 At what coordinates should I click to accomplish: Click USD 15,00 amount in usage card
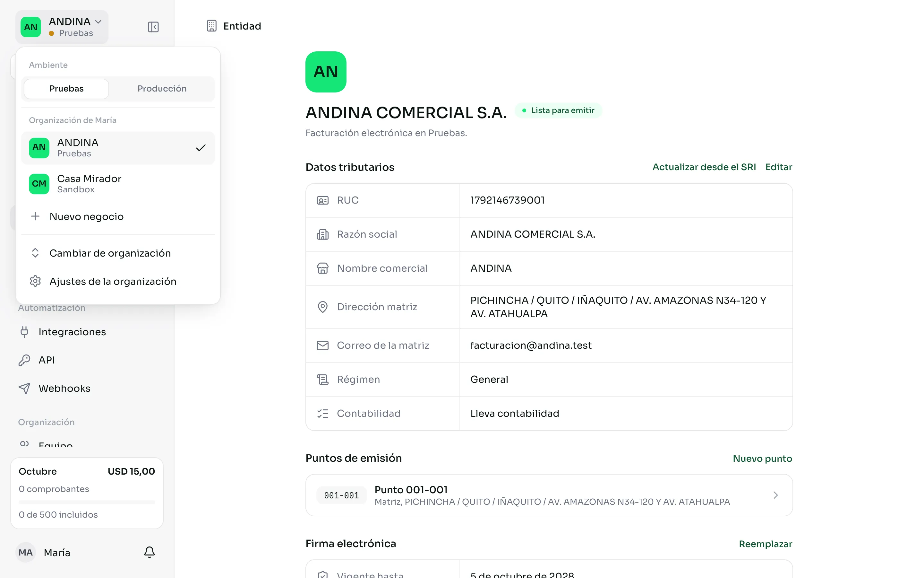pyautogui.click(x=131, y=471)
